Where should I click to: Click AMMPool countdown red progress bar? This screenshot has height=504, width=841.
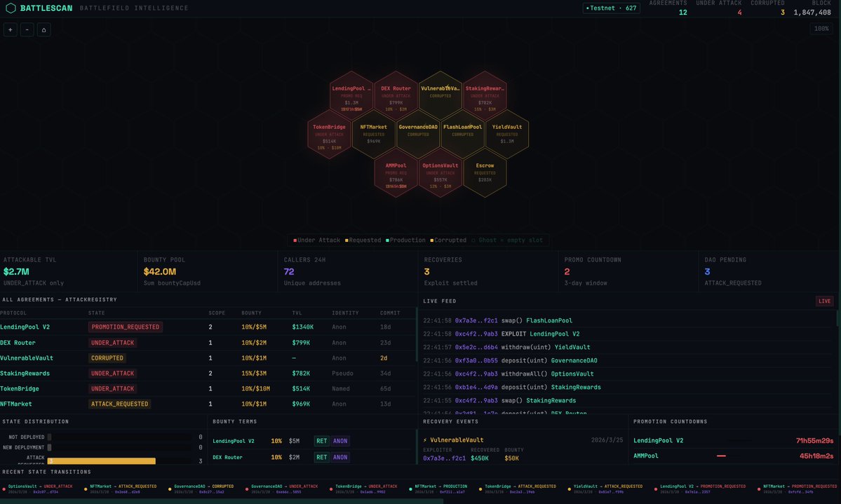click(721, 456)
